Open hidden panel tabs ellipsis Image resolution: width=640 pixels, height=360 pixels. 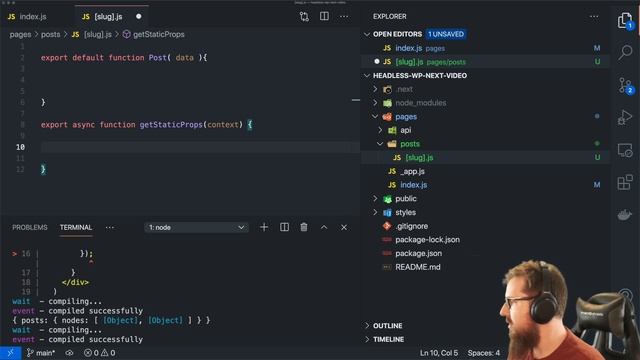(109, 227)
